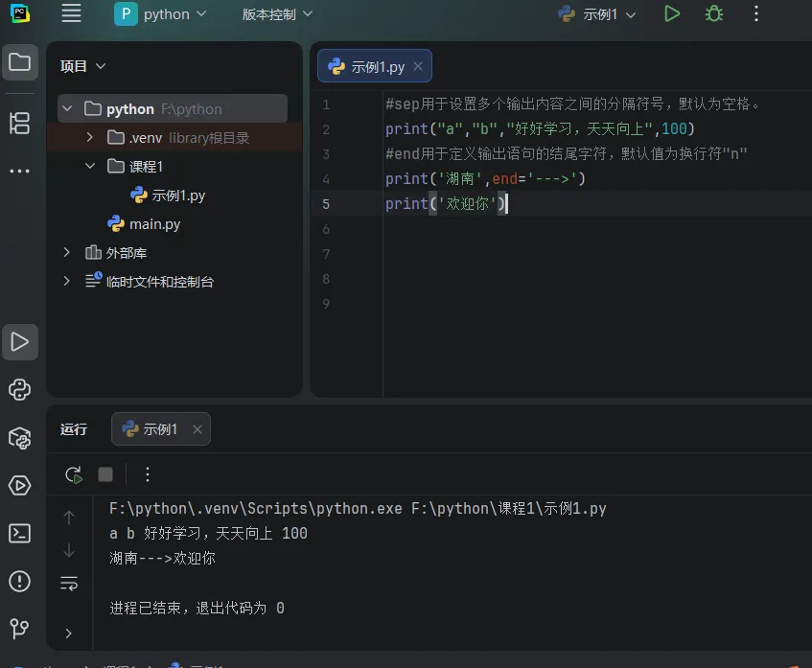Expand the 外部库 node
Image resolution: width=812 pixels, height=668 pixels.
[67, 252]
